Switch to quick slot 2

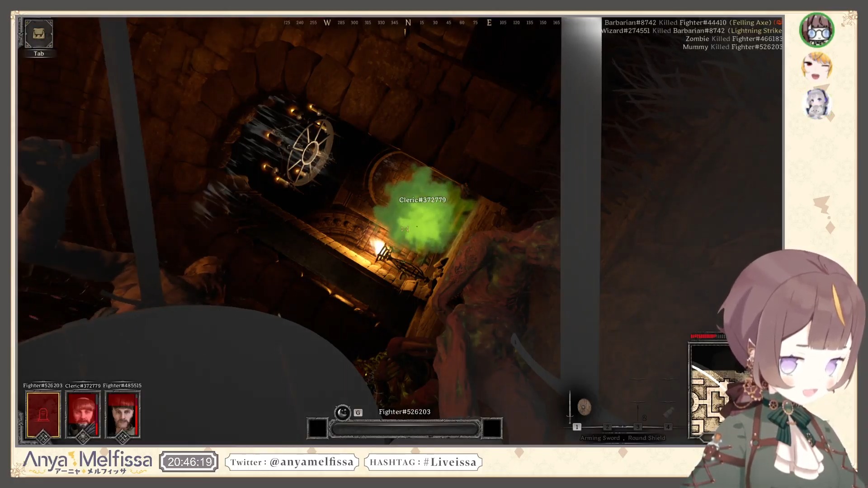point(607,427)
